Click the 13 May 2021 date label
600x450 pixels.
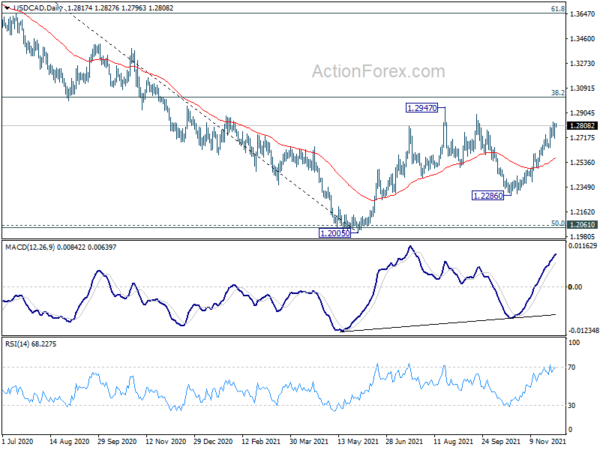(x=357, y=442)
